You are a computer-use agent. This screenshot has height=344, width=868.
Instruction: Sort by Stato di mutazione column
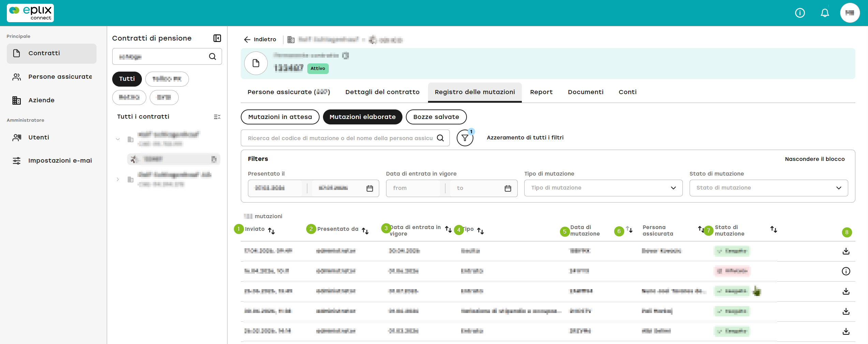click(x=774, y=229)
